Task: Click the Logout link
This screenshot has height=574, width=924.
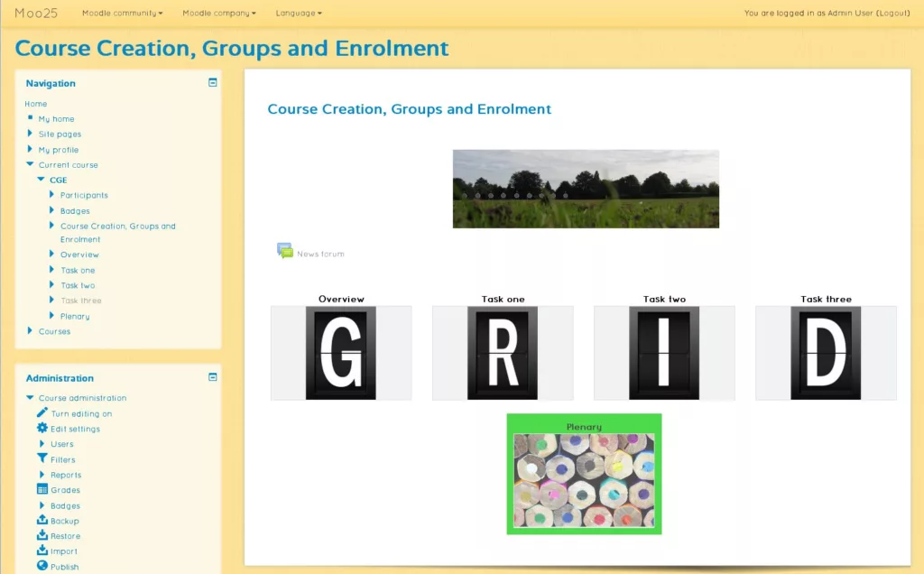Action: coord(892,14)
